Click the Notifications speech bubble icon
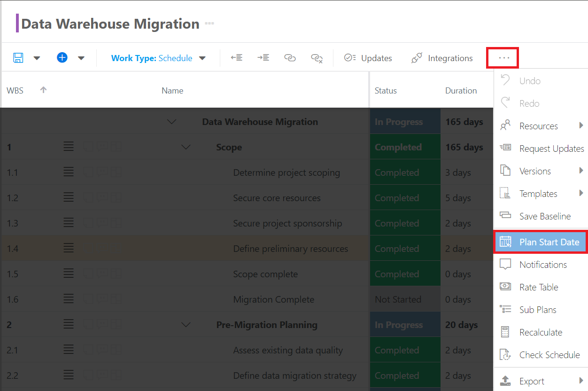Screen dimensions: 588x391 tap(505, 264)
